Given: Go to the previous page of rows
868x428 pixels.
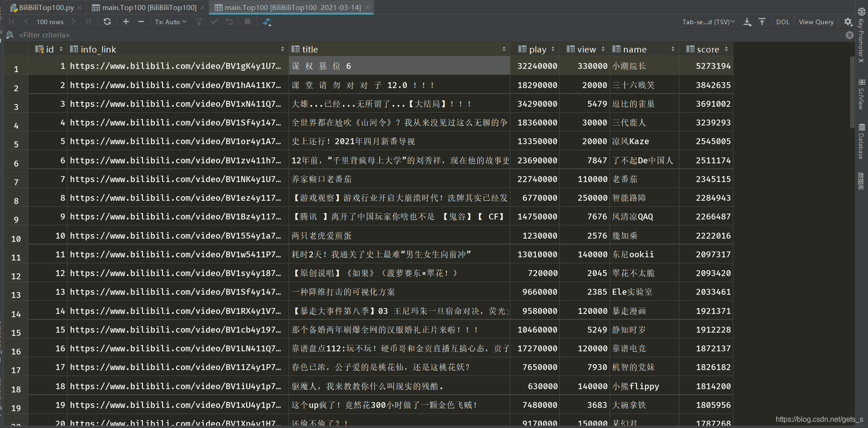Looking at the screenshot, I should click(26, 21).
